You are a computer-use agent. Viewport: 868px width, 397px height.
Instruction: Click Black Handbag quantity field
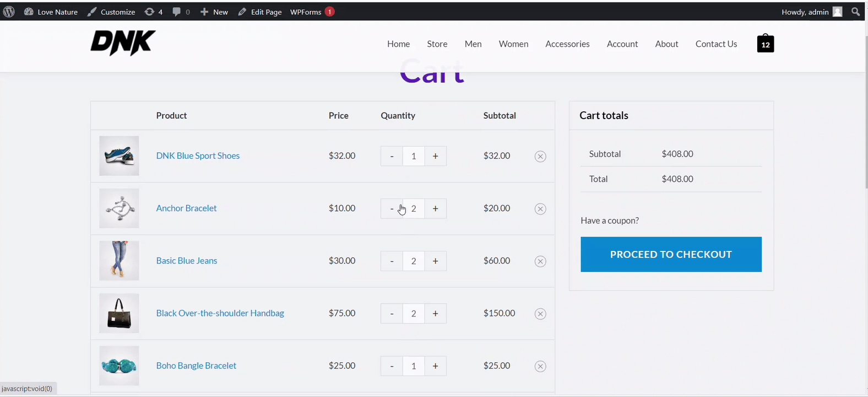(x=414, y=313)
